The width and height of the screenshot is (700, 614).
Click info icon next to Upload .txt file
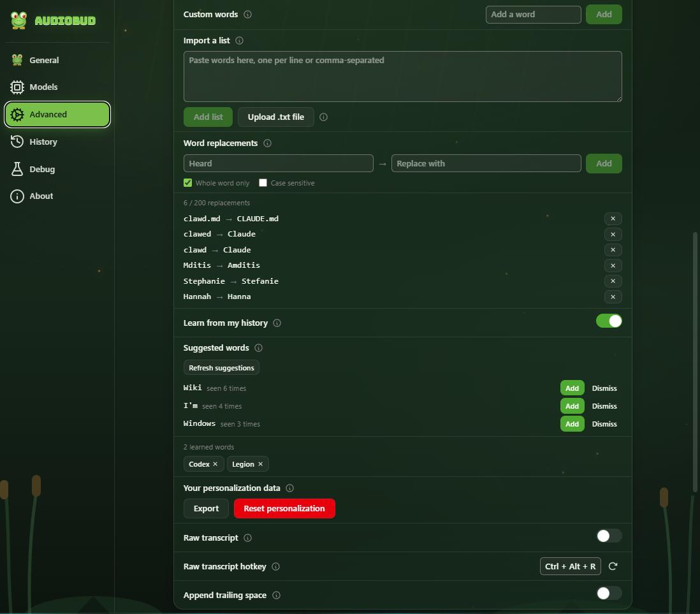point(324,117)
